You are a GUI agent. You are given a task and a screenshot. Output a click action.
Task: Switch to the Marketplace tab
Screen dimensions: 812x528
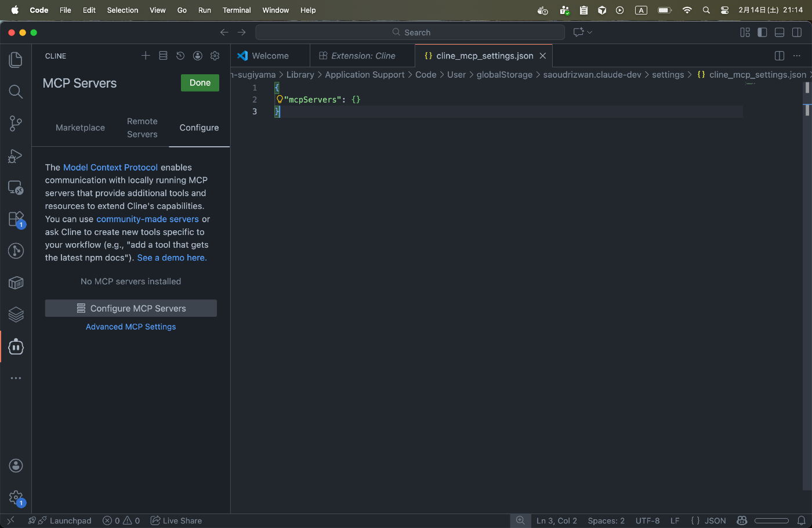click(x=80, y=128)
